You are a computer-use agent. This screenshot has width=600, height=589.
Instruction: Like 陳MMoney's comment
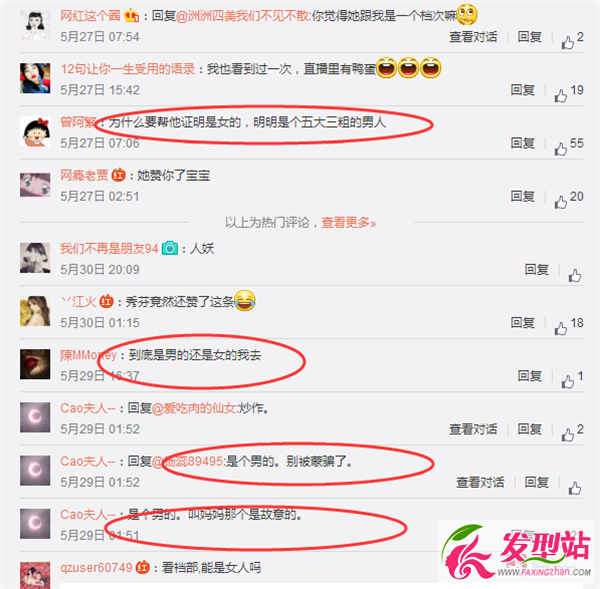coord(568,382)
